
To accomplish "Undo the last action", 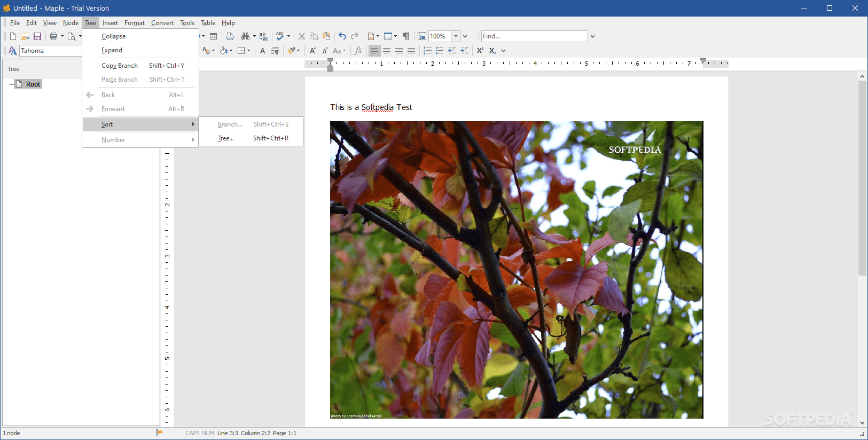I will pyautogui.click(x=342, y=36).
